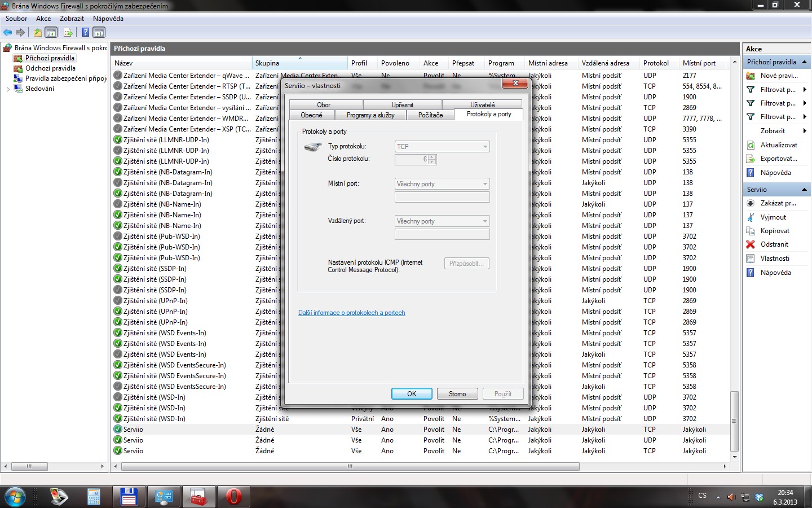Switch to the Upřesnit tab
The height and width of the screenshot is (508, 812).
[403, 105]
